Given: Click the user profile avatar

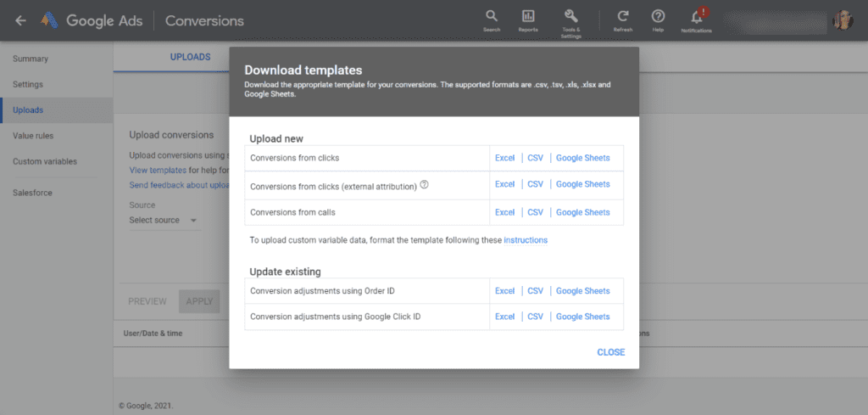Looking at the screenshot, I should [x=843, y=20].
